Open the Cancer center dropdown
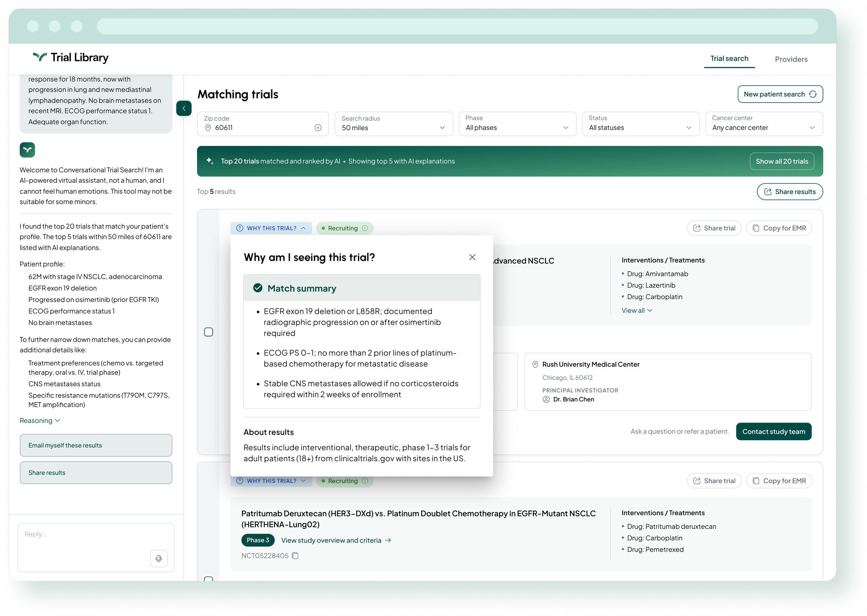 (x=764, y=124)
